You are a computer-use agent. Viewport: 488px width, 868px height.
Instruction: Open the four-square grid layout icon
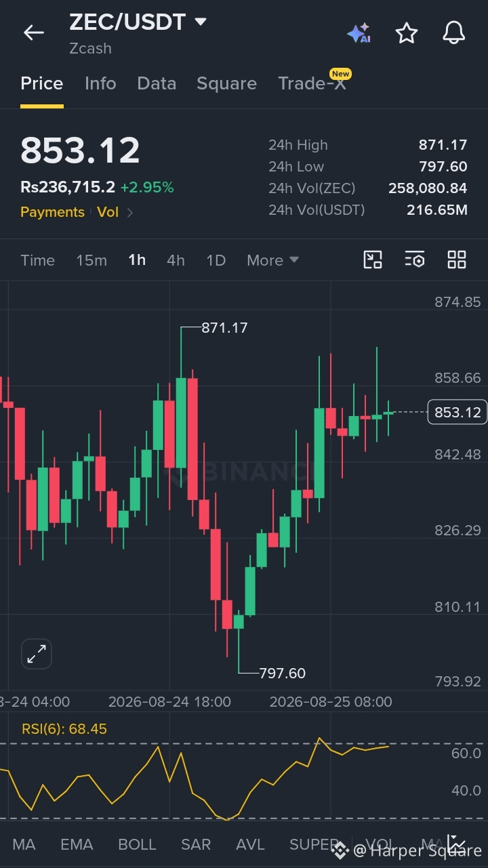pos(457,260)
